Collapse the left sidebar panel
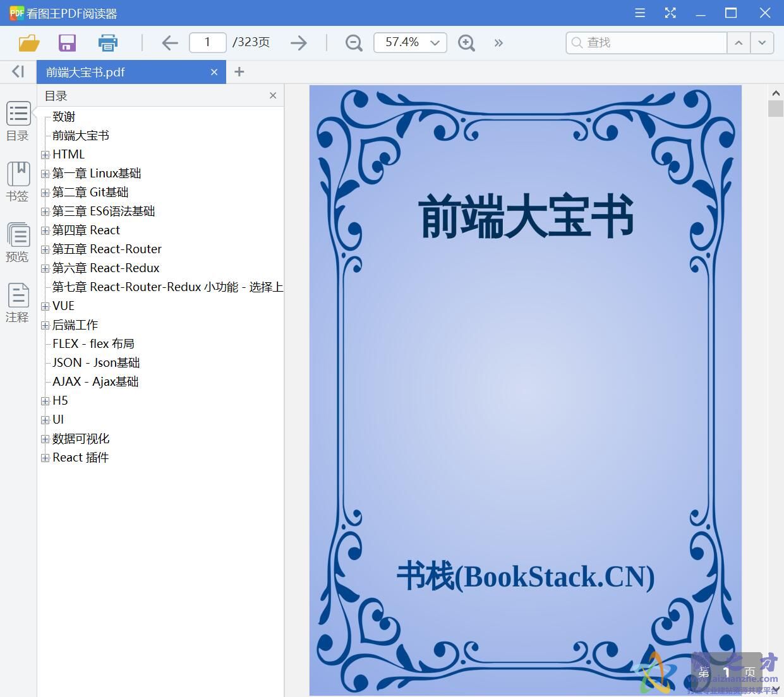784x697 pixels. point(17,71)
